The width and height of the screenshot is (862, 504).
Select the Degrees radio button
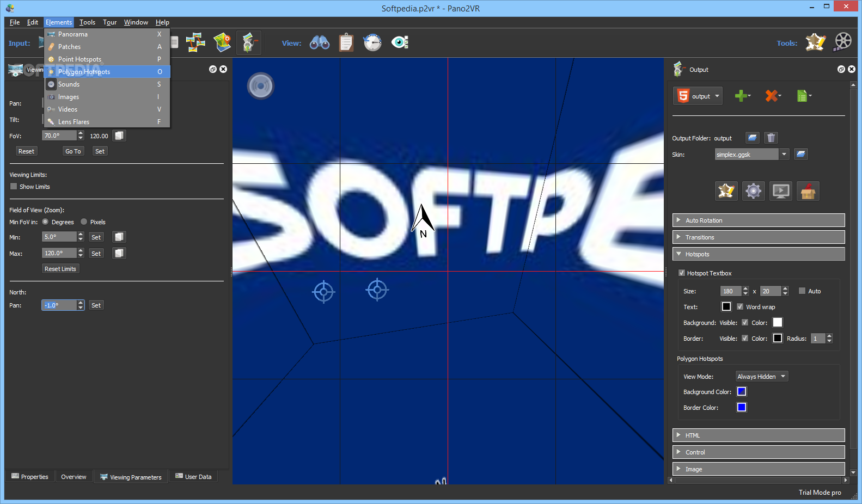[x=45, y=222]
